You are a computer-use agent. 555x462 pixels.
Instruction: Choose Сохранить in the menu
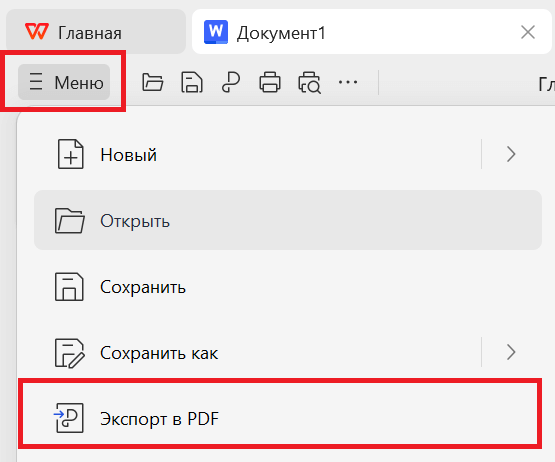pos(288,287)
